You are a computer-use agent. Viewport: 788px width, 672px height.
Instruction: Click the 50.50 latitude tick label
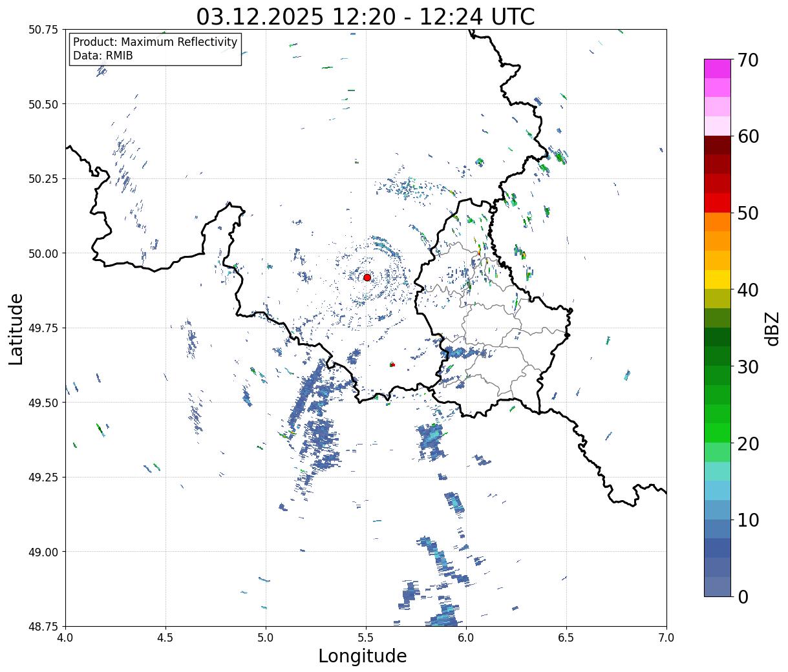[x=43, y=104]
